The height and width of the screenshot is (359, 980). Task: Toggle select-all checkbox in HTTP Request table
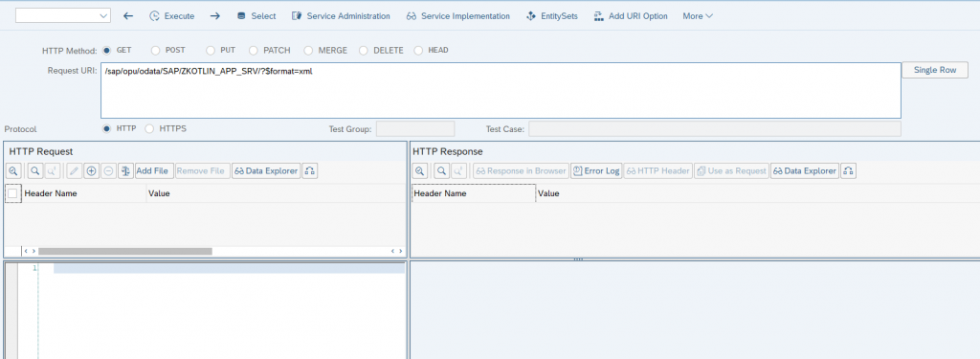(x=12, y=193)
